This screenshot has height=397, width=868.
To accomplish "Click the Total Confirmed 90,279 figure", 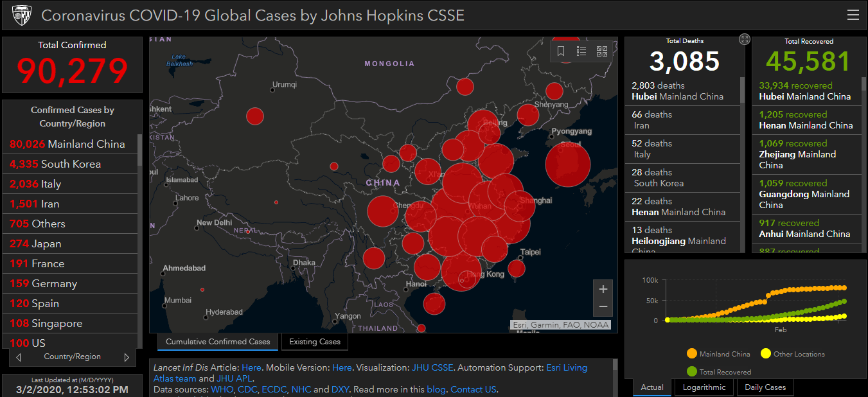I will coord(73,71).
